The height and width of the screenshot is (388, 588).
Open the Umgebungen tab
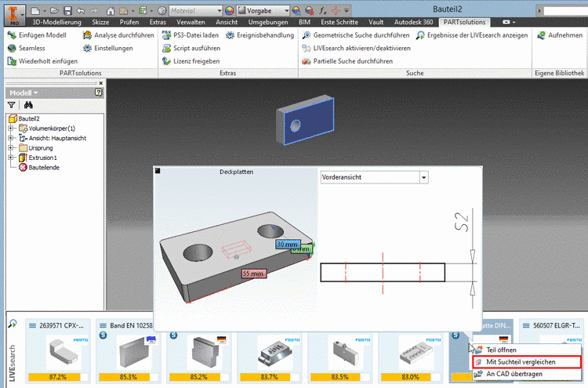[268, 22]
